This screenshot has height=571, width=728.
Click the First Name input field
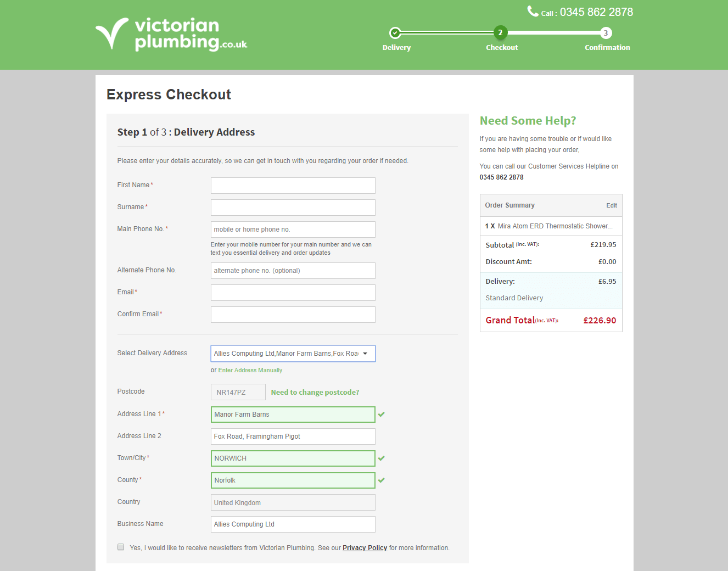click(293, 185)
